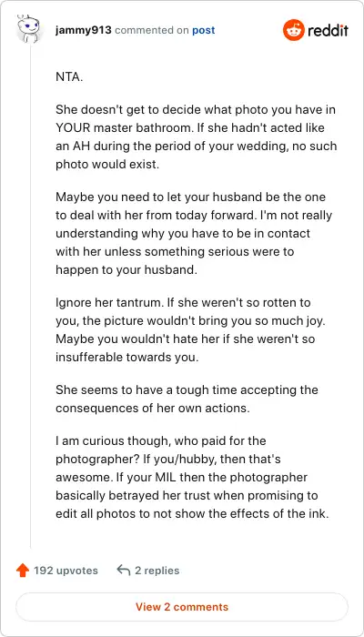Viewport: 364px width, 637px height.
Task: Click the "View 2 comments" button
Action: [x=182, y=607]
